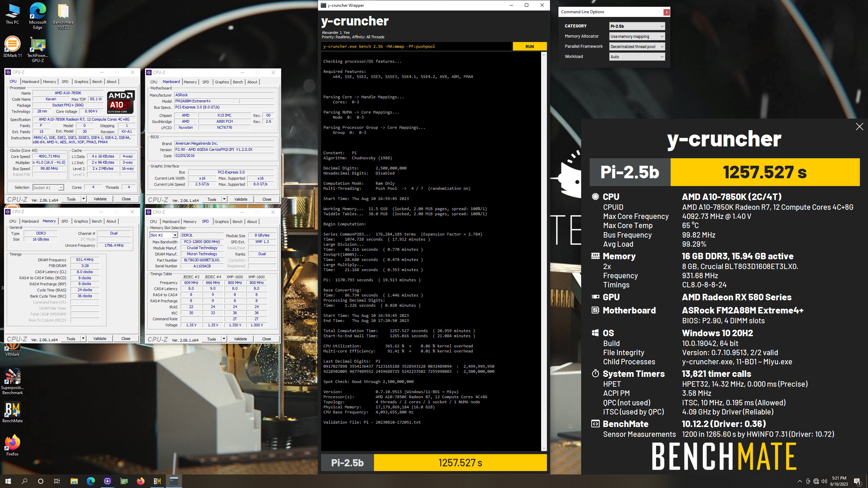Open taskbar Search
Viewport: 868px width, 488px height.
pos(24,481)
